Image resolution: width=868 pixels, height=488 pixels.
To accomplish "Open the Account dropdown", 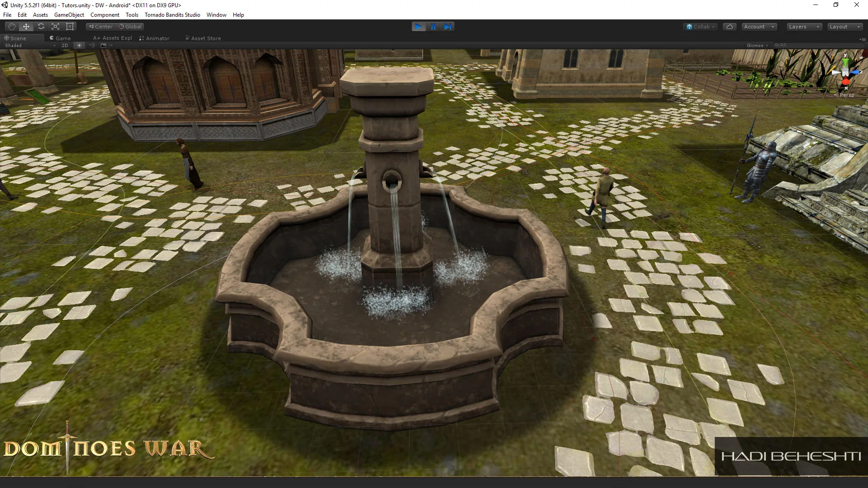I will 759,27.
